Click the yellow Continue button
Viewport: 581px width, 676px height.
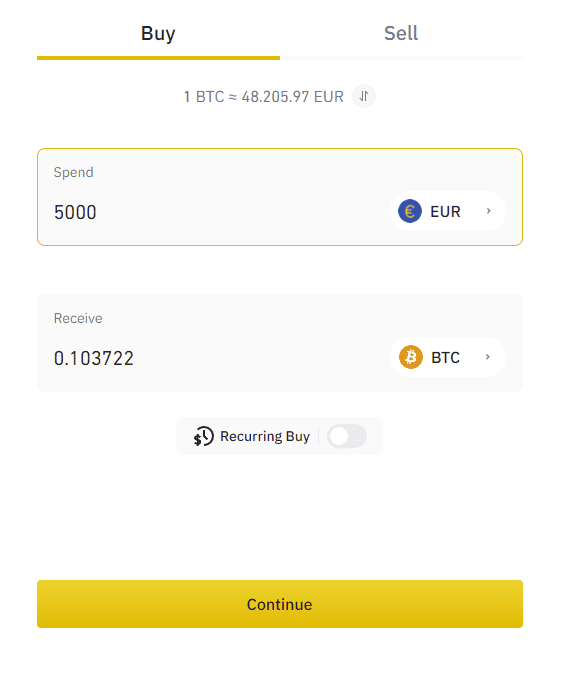point(280,604)
